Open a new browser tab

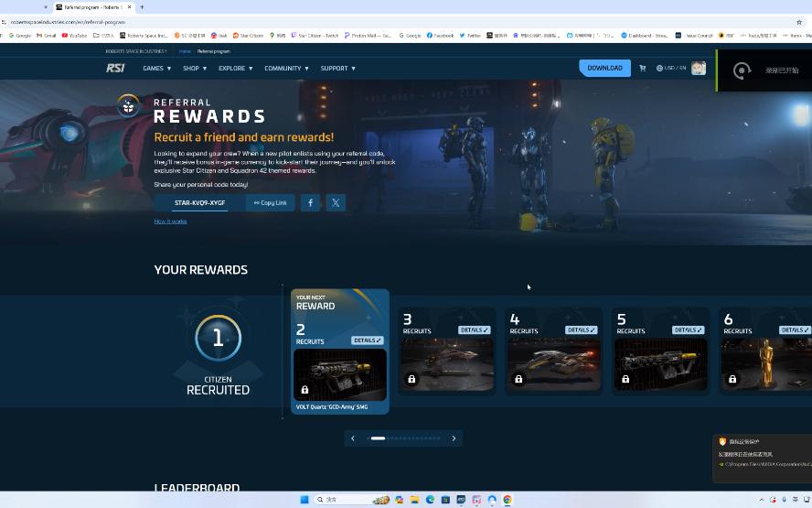point(142,7)
